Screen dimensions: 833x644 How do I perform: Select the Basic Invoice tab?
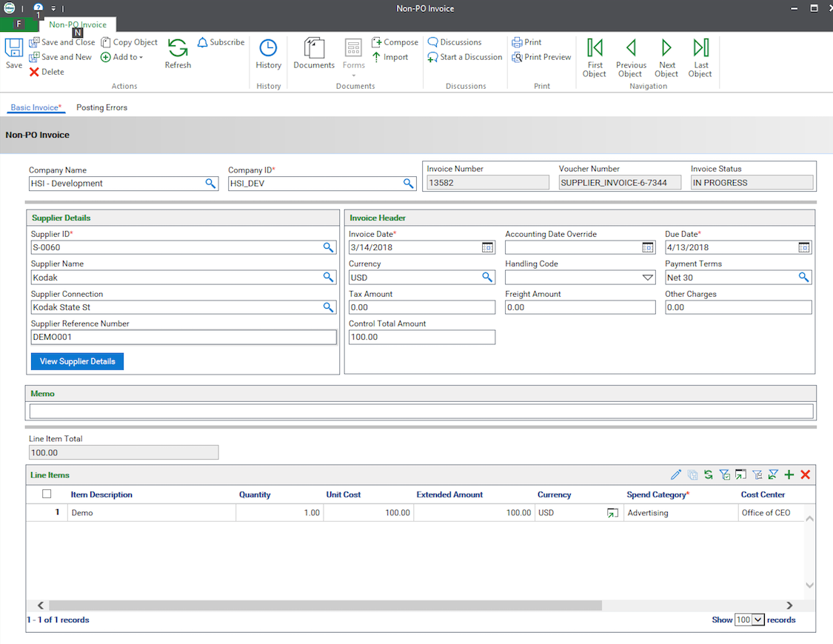coord(36,107)
